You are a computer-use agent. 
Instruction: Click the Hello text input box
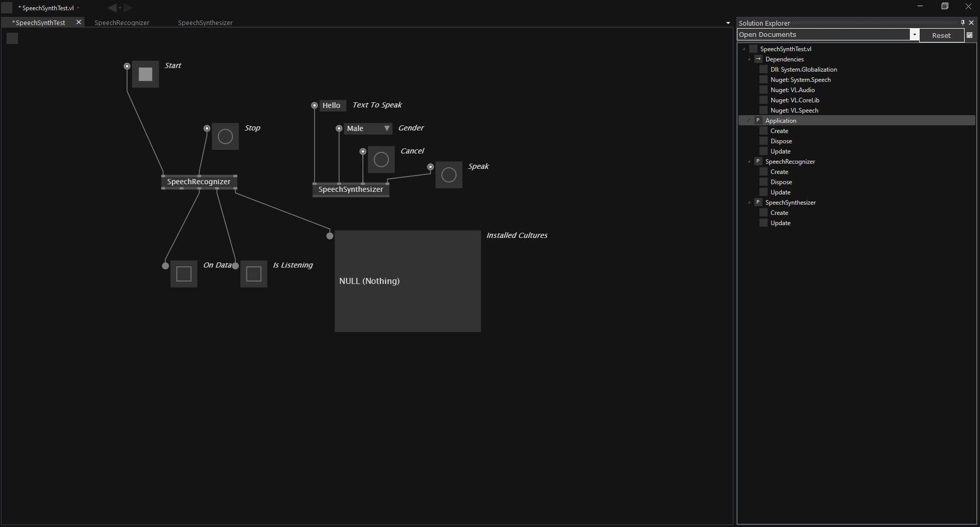pos(332,105)
